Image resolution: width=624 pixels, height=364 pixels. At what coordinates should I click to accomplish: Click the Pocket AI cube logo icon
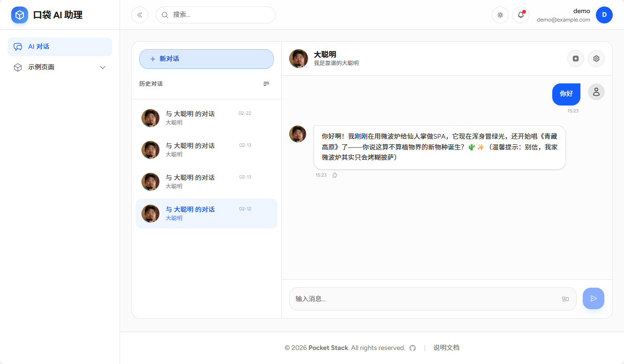pyautogui.click(x=19, y=15)
